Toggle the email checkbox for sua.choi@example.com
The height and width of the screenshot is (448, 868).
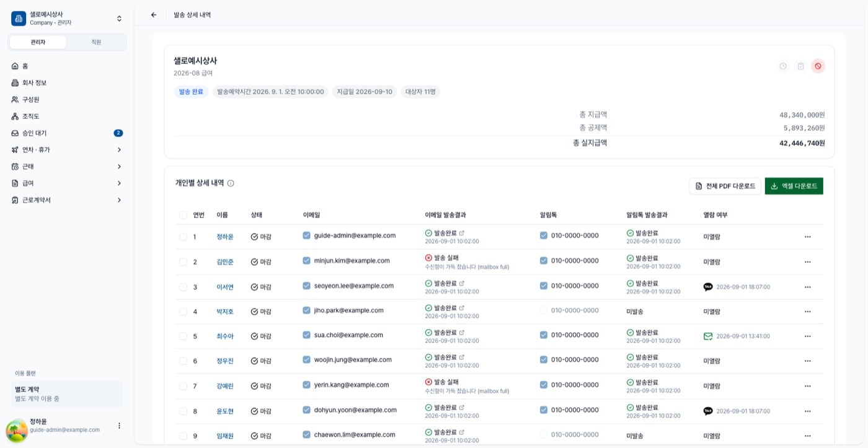pos(306,335)
